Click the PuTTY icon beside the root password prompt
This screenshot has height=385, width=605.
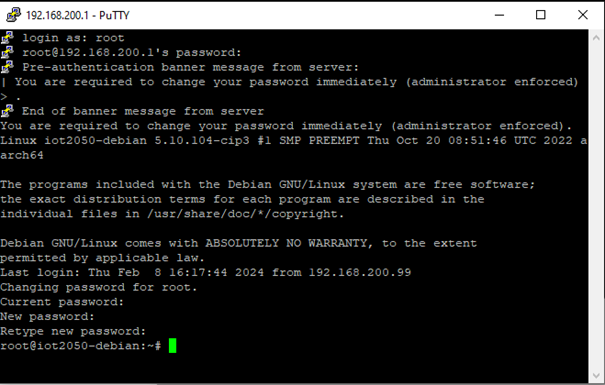(7, 52)
